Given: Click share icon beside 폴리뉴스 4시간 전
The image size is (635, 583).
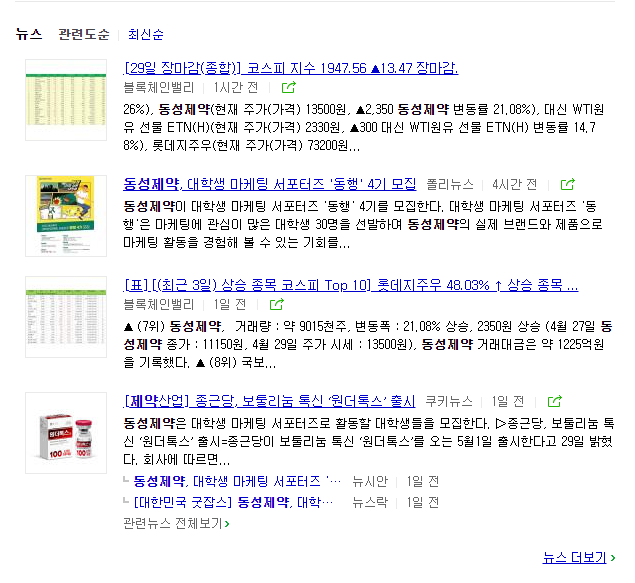Looking at the screenshot, I should click(x=567, y=185).
